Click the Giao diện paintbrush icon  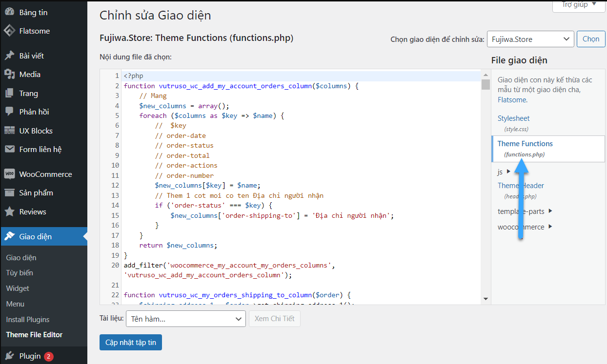(9, 236)
